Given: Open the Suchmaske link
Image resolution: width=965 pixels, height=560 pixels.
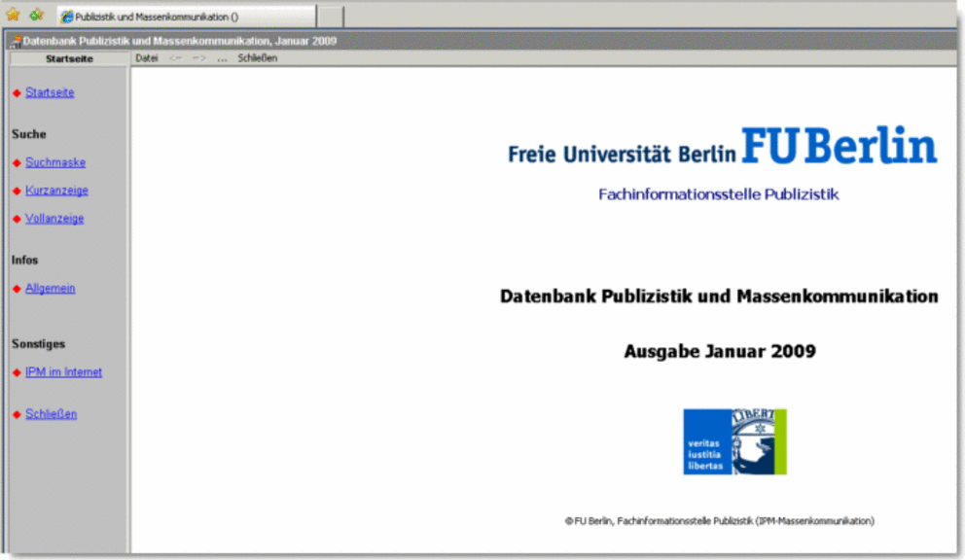Looking at the screenshot, I should coord(55,162).
